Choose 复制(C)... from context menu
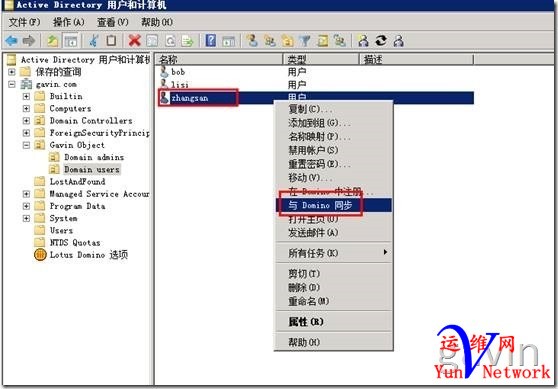 pyautogui.click(x=334, y=109)
